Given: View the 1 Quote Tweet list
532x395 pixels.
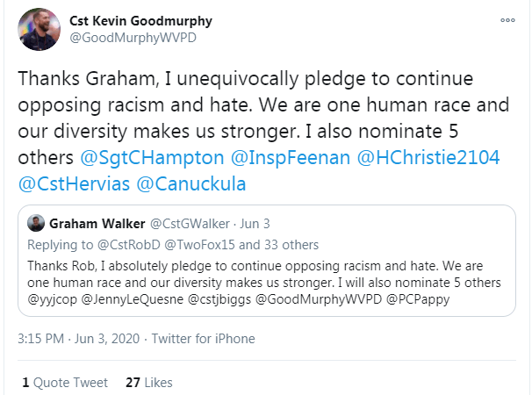Looking at the screenshot, I should (x=65, y=383).
